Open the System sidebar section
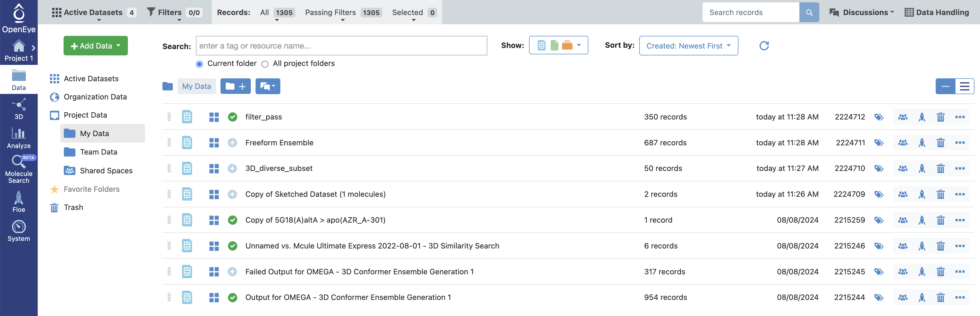 (19, 231)
